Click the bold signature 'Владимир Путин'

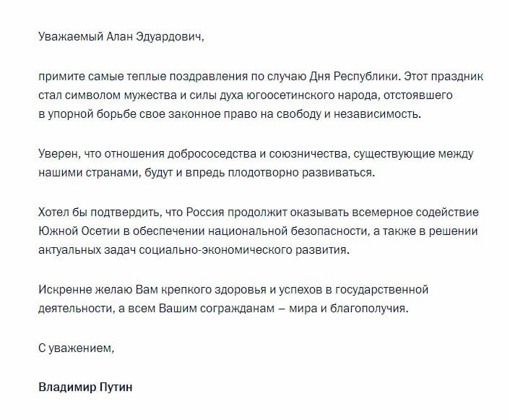pyautogui.click(x=85, y=387)
